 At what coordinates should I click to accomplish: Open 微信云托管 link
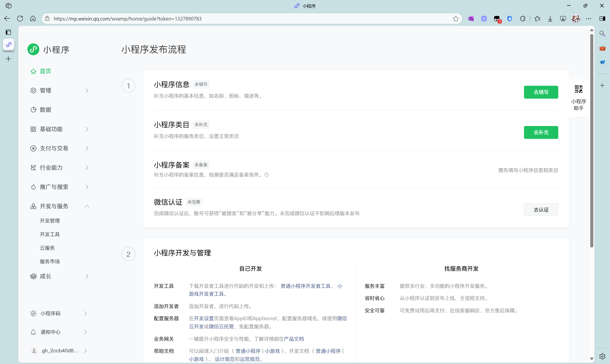coord(221,327)
